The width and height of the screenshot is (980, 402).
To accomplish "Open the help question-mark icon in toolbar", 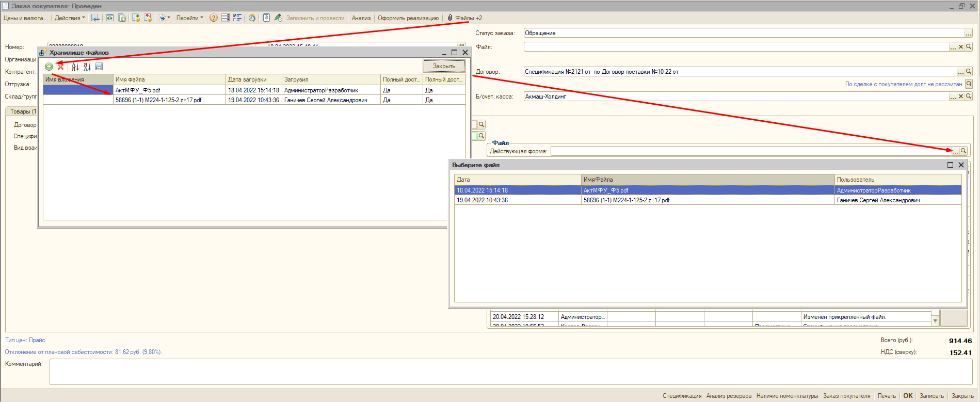I will tap(214, 18).
